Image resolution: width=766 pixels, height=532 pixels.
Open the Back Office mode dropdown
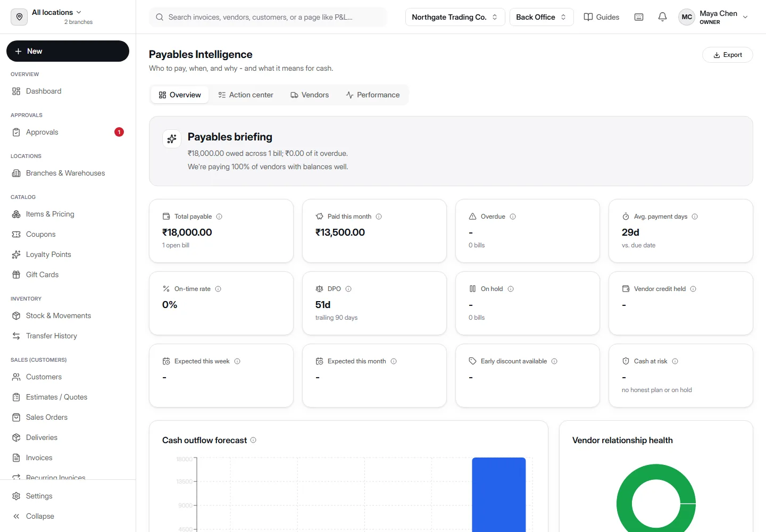[542, 17]
